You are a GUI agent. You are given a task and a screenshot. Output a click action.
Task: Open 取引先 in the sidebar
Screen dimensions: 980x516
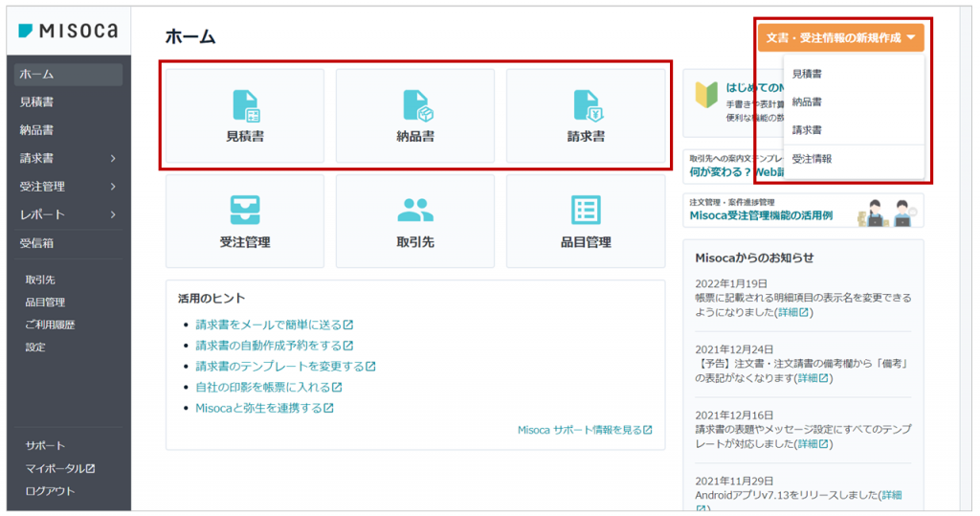coord(40,280)
